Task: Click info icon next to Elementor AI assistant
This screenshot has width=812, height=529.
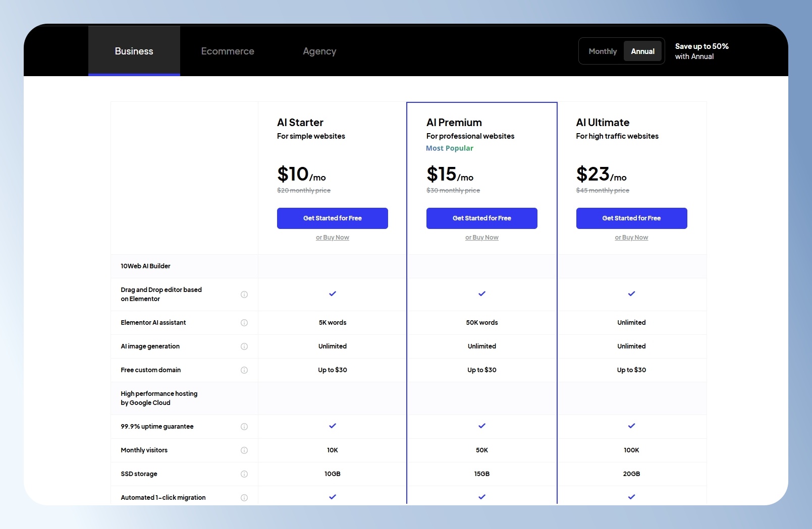Action: pyautogui.click(x=244, y=323)
